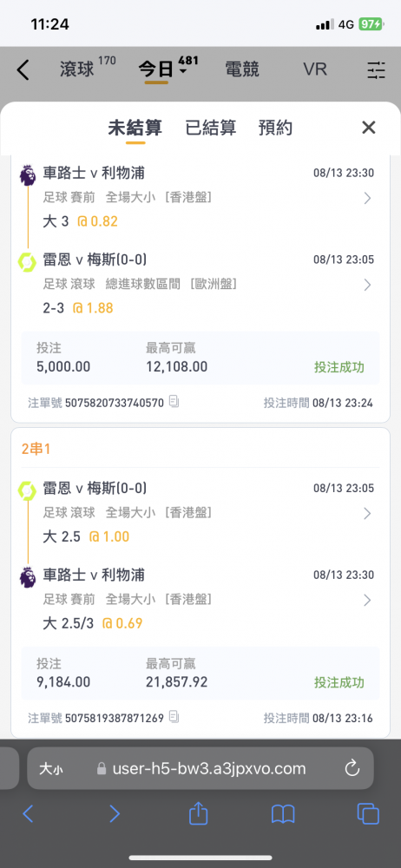This screenshot has height=868, width=401.
Task: Open Safari bookmarks icon
Action: coord(282,814)
